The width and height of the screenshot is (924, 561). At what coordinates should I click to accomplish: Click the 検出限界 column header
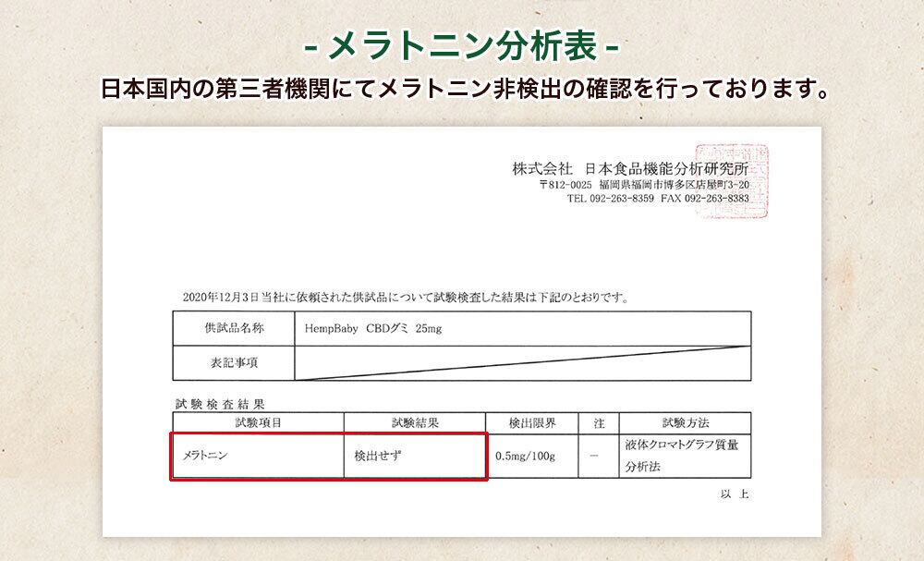point(531,423)
